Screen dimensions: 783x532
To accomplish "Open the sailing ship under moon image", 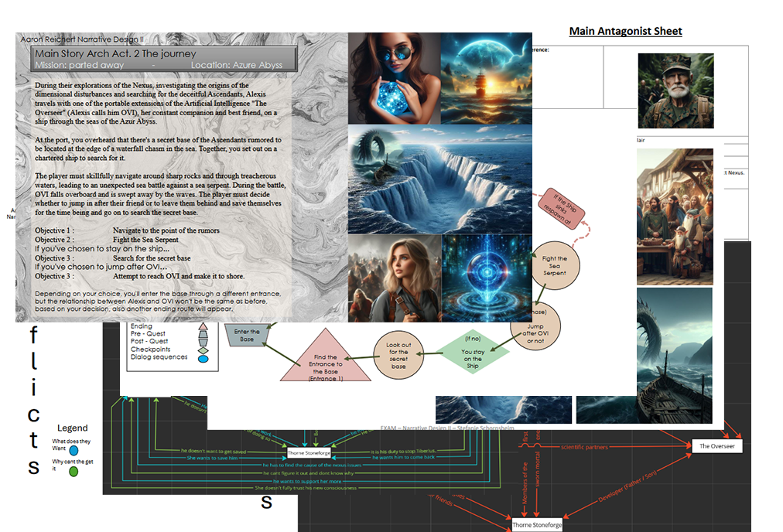I will coord(487,78).
